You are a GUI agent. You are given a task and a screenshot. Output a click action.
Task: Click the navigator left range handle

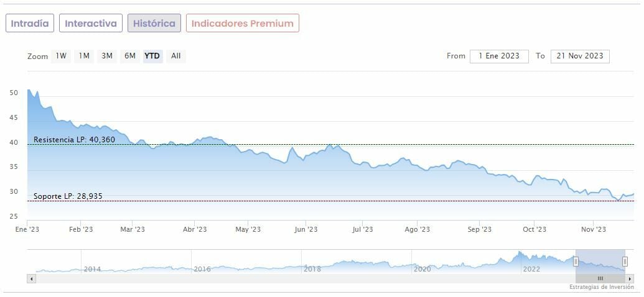[x=576, y=262]
